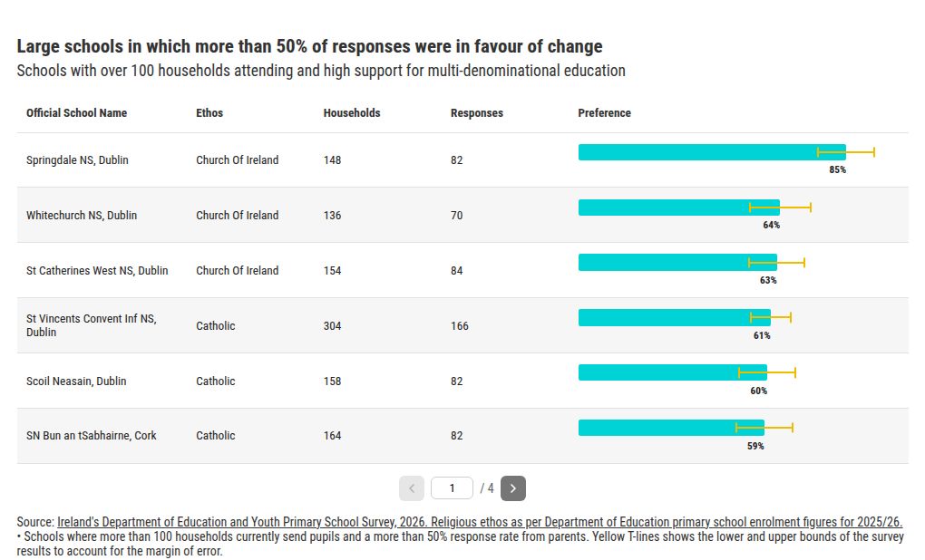The height and width of the screenshot is (560, 925).
Task: Click the yellow error bar on Springdale row
Action: (845, 152)
